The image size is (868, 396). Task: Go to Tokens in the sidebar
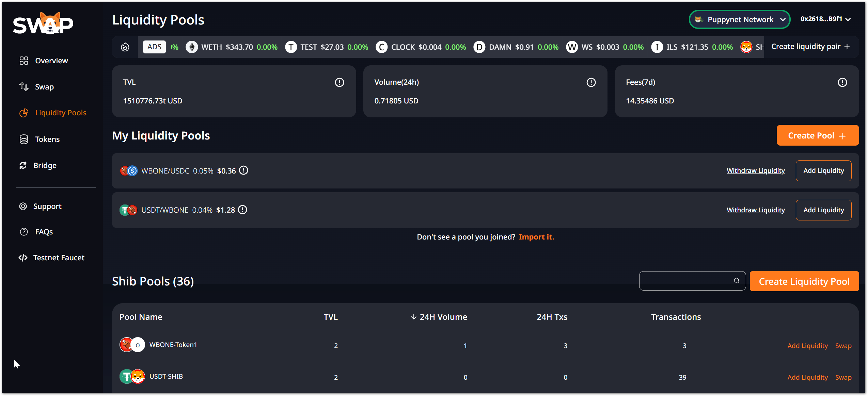47,139
